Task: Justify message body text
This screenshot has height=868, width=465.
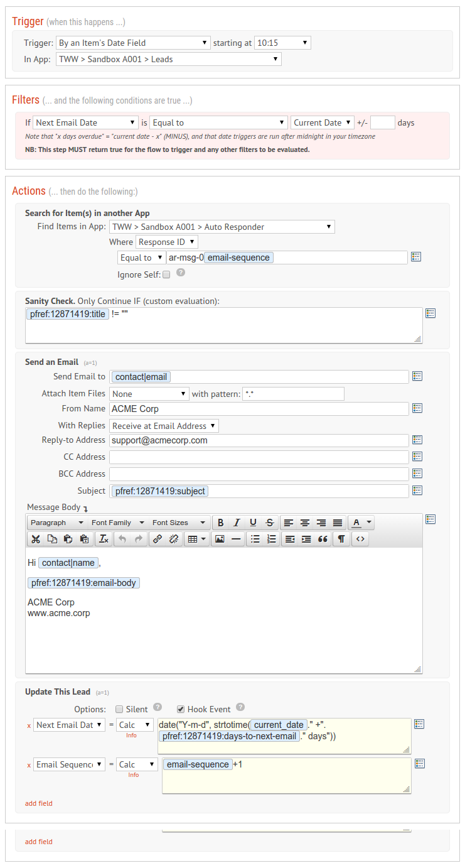Action: pos(338,523)
